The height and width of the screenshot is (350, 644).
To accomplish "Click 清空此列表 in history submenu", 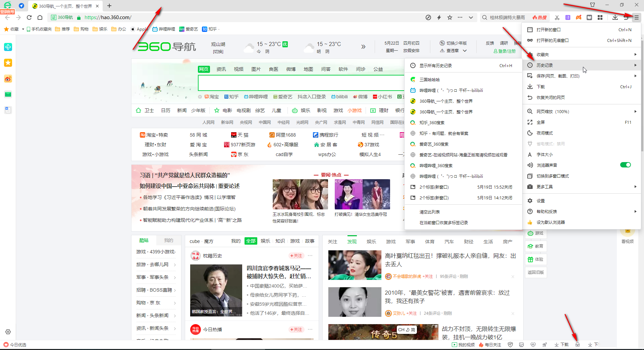I will [x=463, y=212].
